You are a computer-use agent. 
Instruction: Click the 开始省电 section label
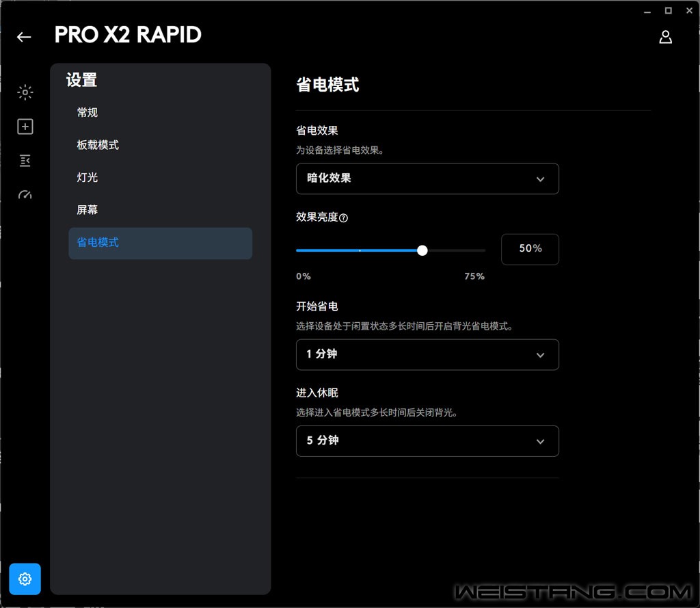click(317, 306)
